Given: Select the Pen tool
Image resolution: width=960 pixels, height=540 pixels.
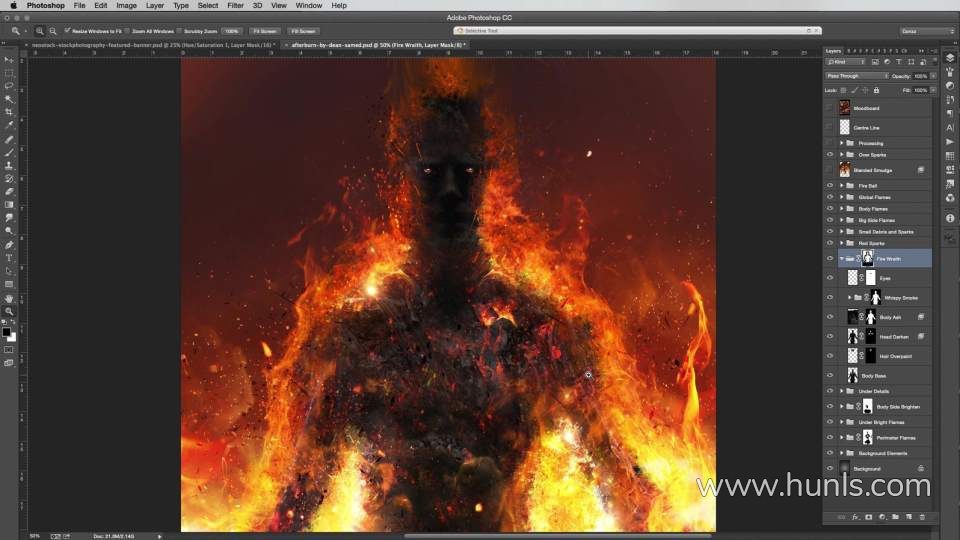Looking at the screenshot, I should coord(9,245).
